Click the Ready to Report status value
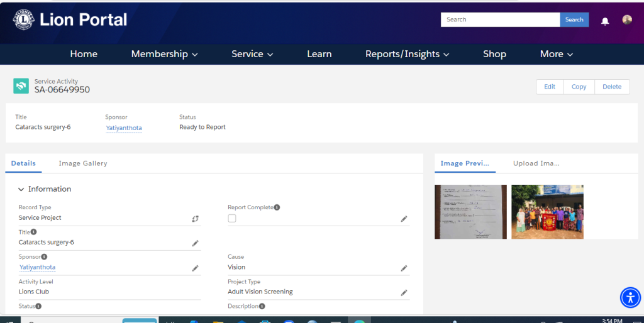 pos(203,127)
